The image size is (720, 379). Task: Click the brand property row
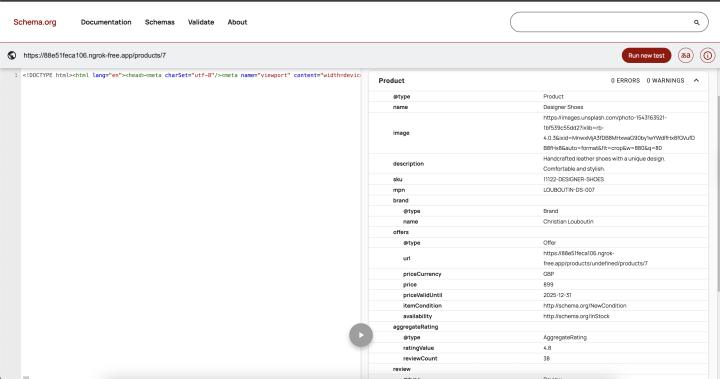538,200
